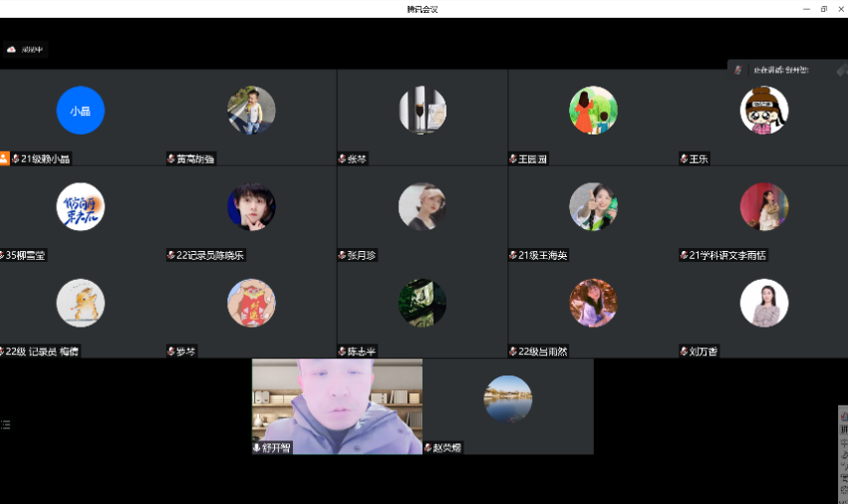Restore down the meeting window
Viewport: 848px width, 504px height.
coord(823,9)
